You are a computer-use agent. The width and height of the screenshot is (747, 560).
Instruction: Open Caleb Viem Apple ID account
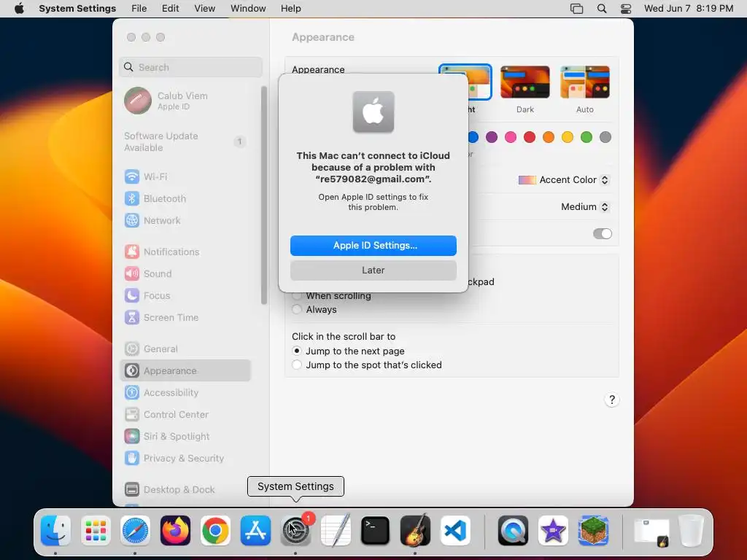tap(185, 101)
